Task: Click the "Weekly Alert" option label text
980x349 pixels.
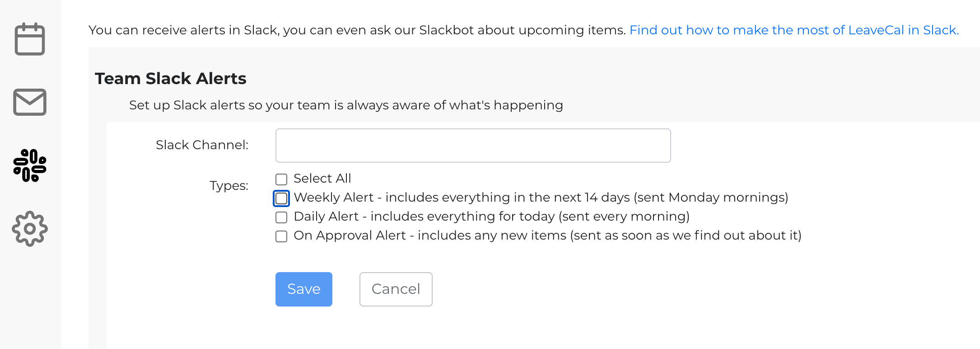Action: (x=541, y=198)
